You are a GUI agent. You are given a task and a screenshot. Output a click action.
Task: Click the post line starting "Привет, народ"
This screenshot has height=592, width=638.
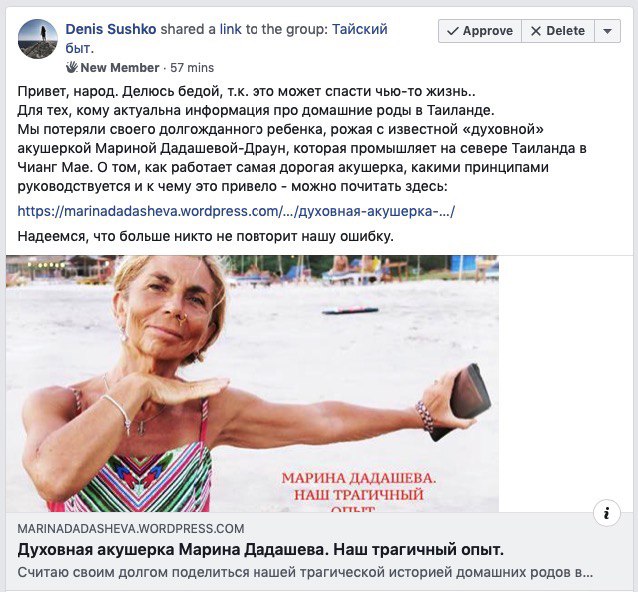tap(247, 91)
